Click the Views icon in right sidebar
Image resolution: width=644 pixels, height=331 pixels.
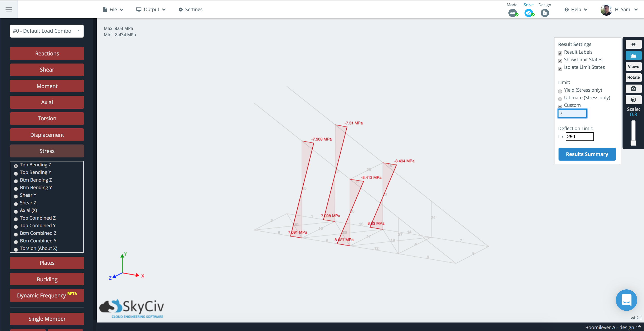[x=633, y=66]
